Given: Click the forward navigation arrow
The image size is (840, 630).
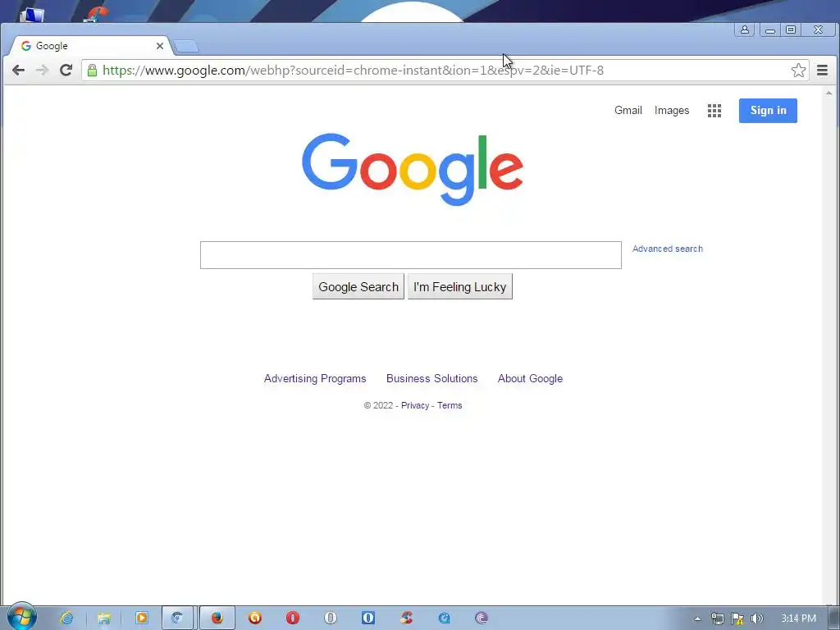Looking at the screenshot, I should tap(42, 71).
